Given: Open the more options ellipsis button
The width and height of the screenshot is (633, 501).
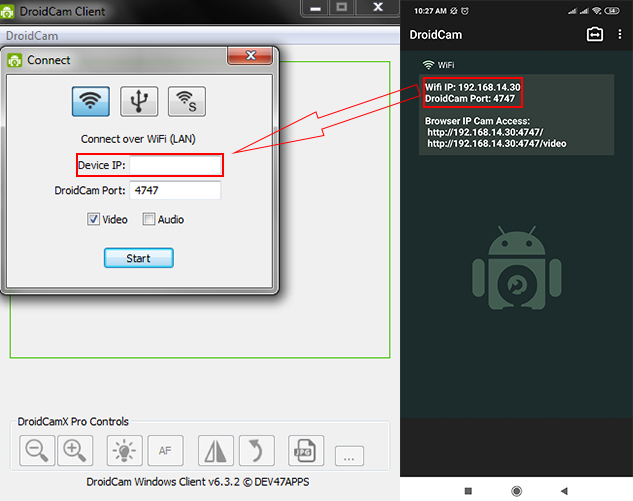Looking at the screenshot, I should [349, 457].
